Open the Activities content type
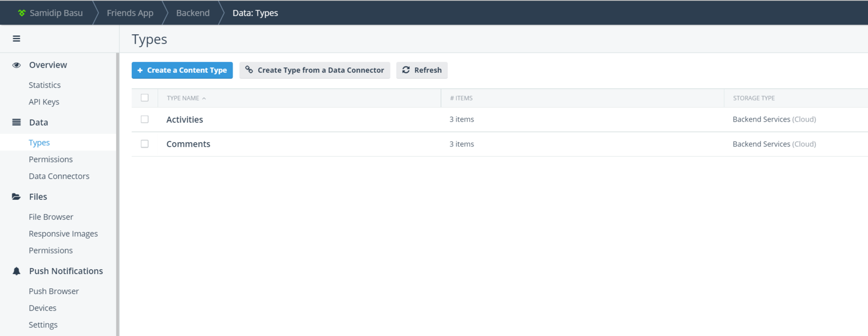The image size is (868, 336). [x=184, y=119]
